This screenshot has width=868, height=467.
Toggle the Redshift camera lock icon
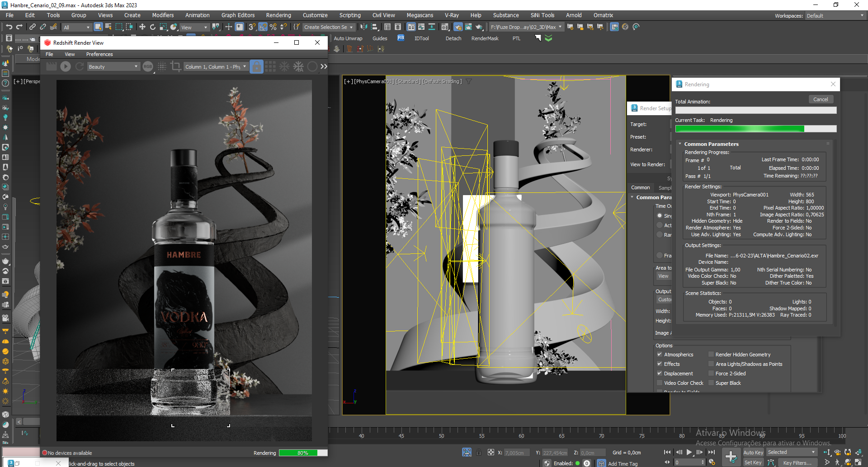pyautogui.click(x=256, y=66)
